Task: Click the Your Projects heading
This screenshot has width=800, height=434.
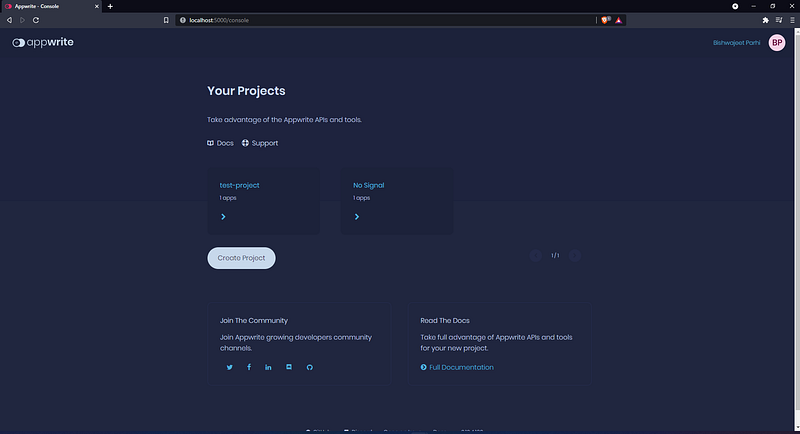Action: [x=246, y=91]
